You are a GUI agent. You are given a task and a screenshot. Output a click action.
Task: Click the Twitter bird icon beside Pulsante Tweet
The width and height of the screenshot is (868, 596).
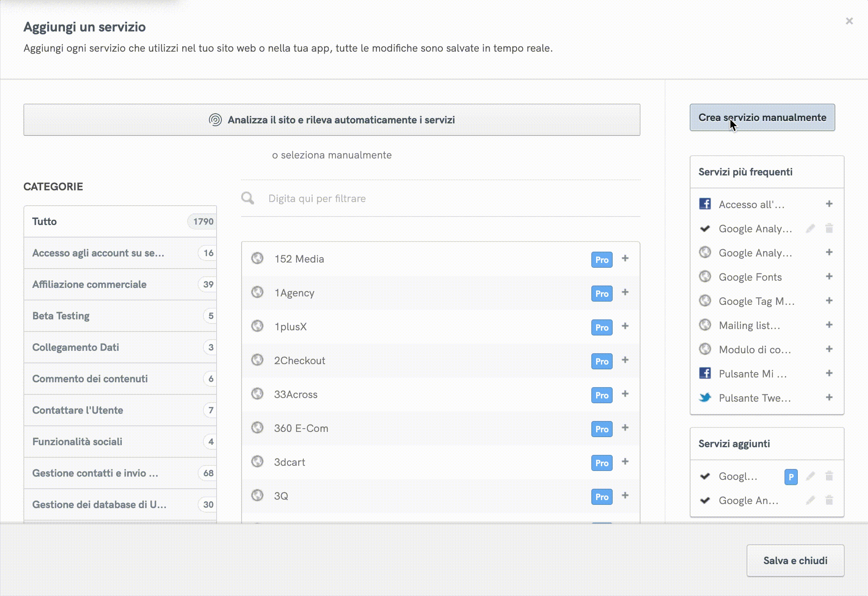pos(705,398)
